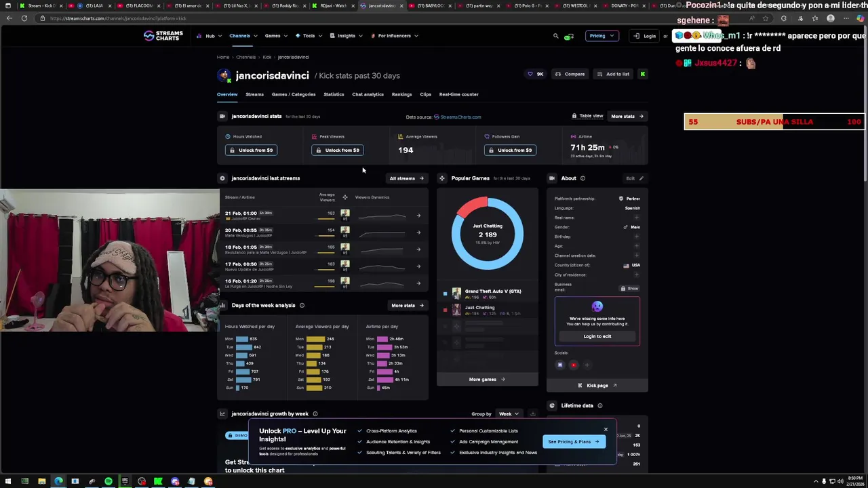Screen dimensions: 868x488
Task: Switch to the Clips tab
Action: click(425, 94)
